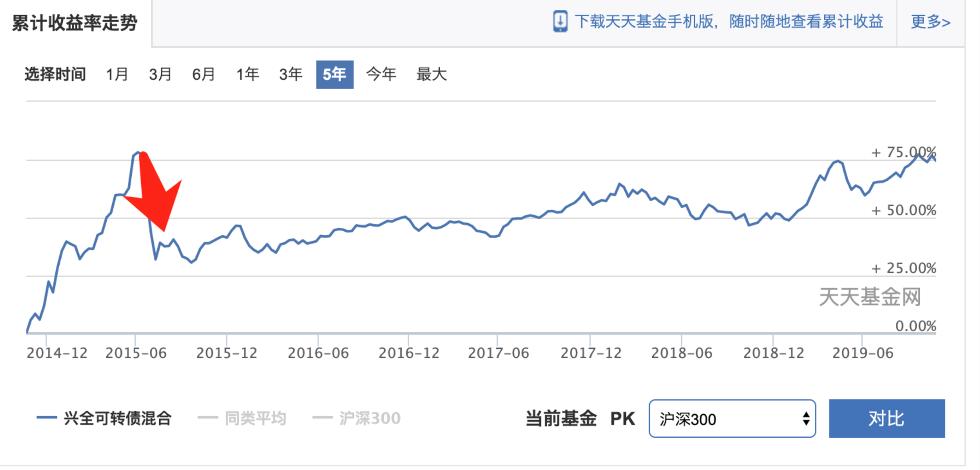Select the 累计收益率走势 tab

tap(75, 23)
